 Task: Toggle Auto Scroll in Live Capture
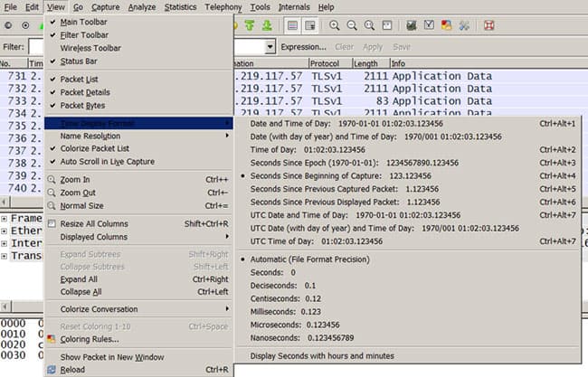click(x=138, y=162)
